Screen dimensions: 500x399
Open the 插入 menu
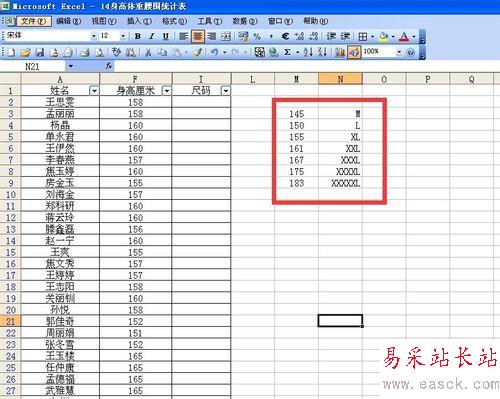[139, 21]
